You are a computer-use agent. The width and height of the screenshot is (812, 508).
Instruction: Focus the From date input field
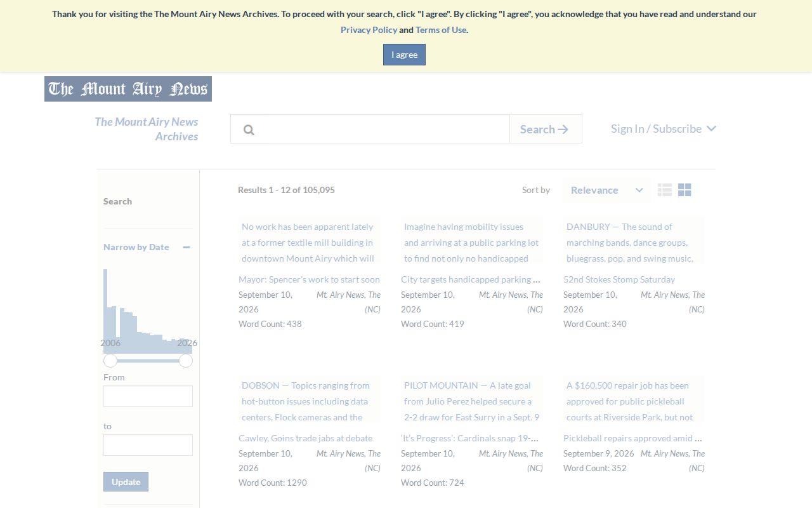148,396
